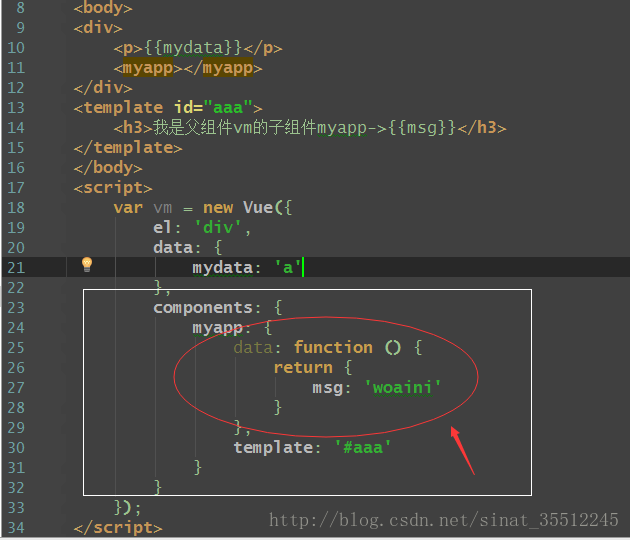
Task: Click the closing </script> tag
Action: pyautogui.click(x=118, y=528)
